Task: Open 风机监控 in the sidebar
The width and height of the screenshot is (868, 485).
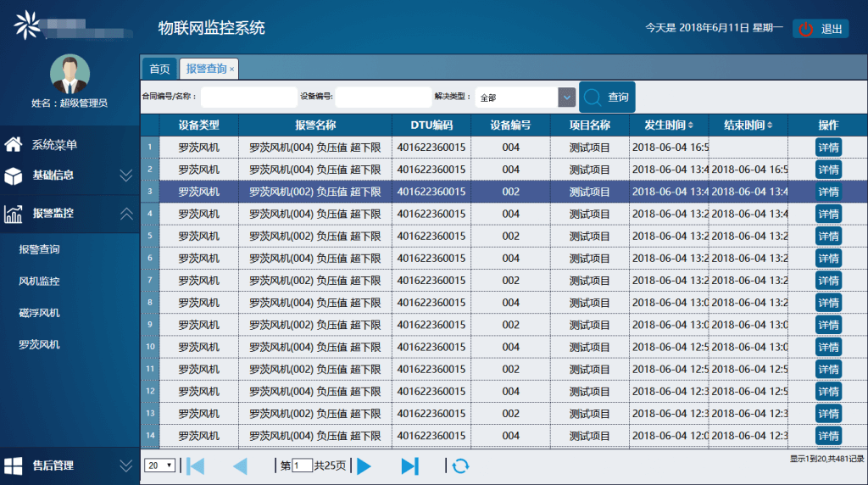Action: point(39,282)
